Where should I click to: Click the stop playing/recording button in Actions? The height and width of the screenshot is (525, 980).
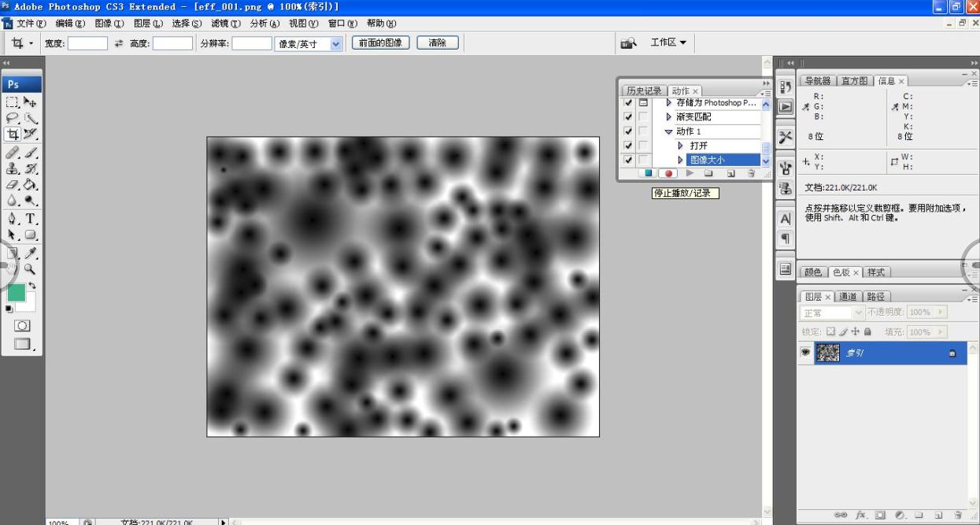(x=648, y=173)
